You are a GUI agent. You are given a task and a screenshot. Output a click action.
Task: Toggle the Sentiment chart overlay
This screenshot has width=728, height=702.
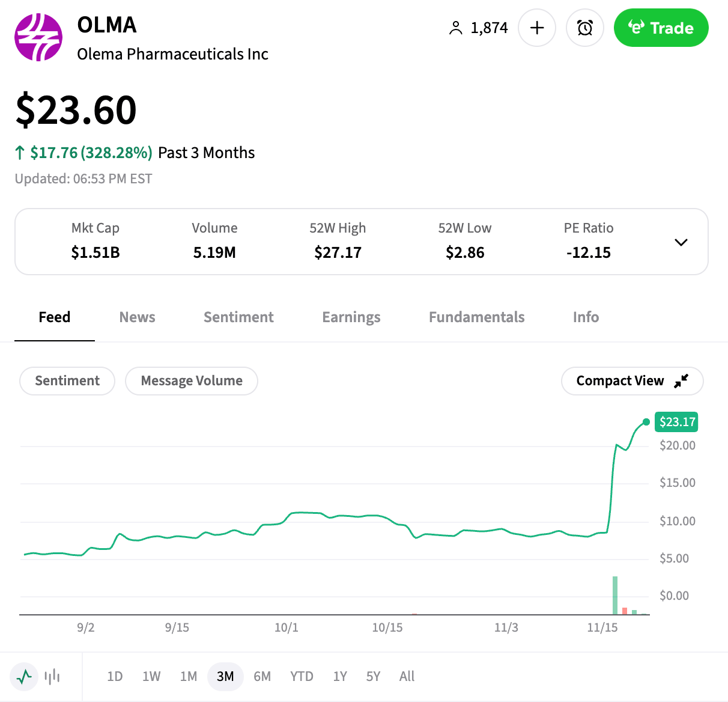point(67,381)
